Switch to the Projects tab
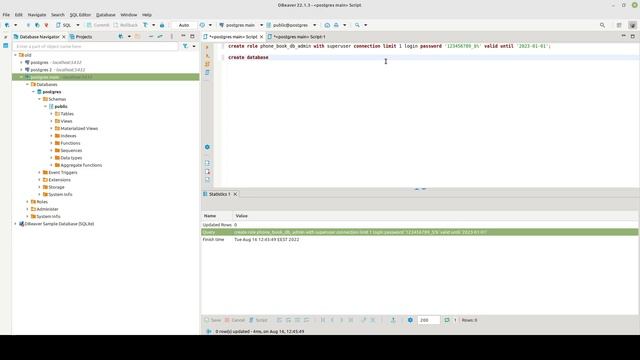 click(x=81, y=37)
